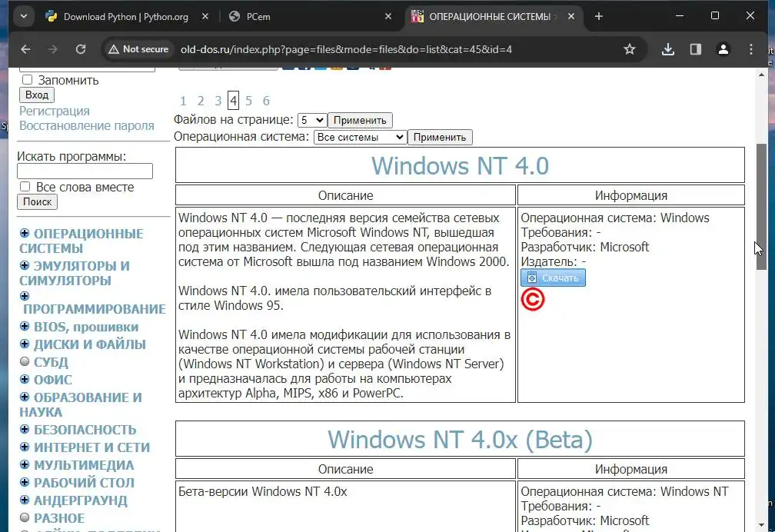The width and height of the screenshot is (775, 532).
Task: Close the ОПЕРАЦИОННЫЕ СИСТЕМЫ tab
Action: 570,16
